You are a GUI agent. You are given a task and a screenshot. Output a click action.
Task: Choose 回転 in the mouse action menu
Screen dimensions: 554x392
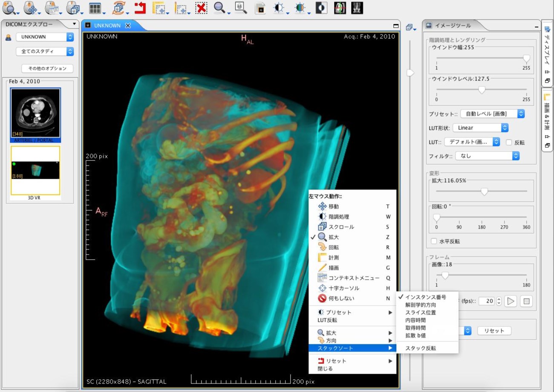click(352, 247)
